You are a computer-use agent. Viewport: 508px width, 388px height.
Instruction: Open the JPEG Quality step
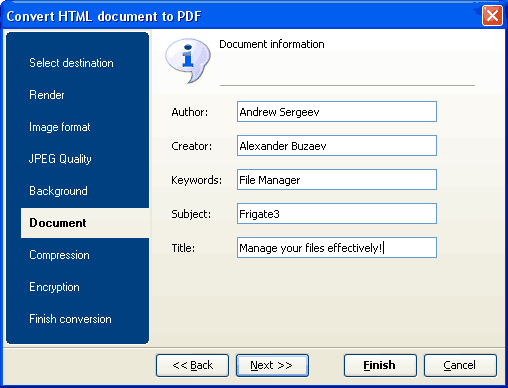point(60,159)
